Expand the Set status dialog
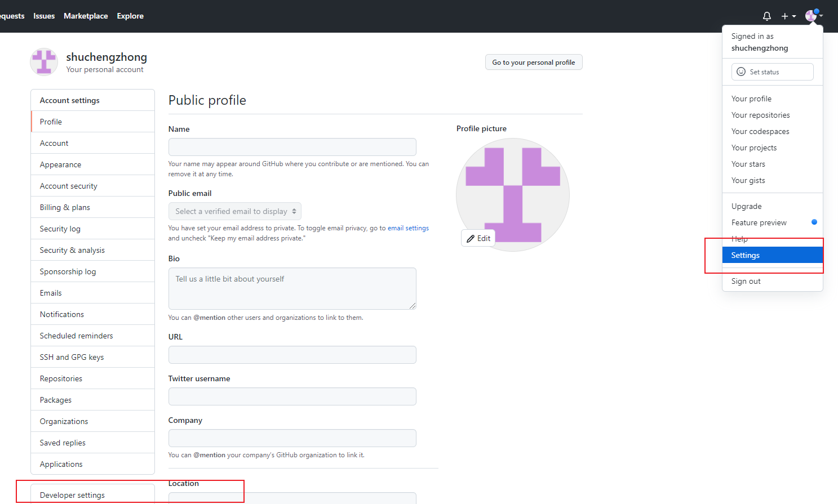 [x=772, y=72]
